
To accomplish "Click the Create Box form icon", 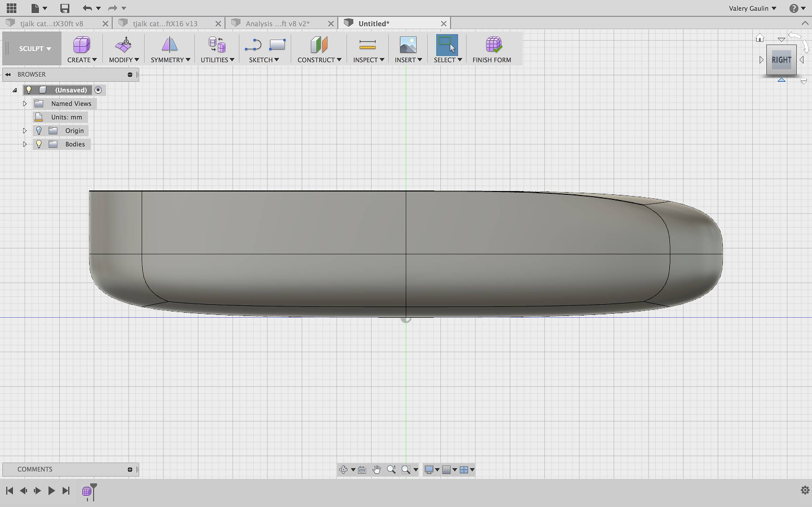I will click(82, 45).
